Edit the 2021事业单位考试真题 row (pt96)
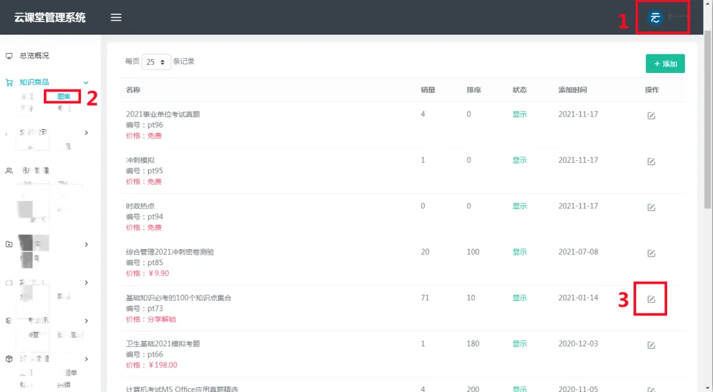Screen dimensions: 713x392 651,116
